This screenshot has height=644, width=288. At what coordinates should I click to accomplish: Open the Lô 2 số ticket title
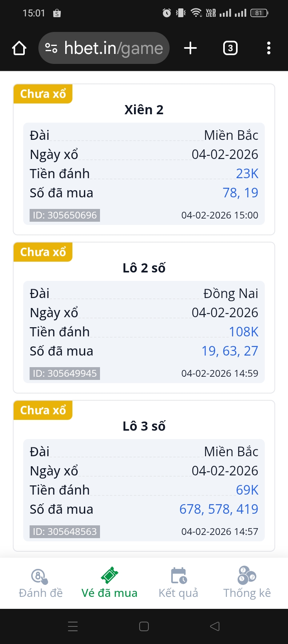pyautogui.click(x=144, y=268)
